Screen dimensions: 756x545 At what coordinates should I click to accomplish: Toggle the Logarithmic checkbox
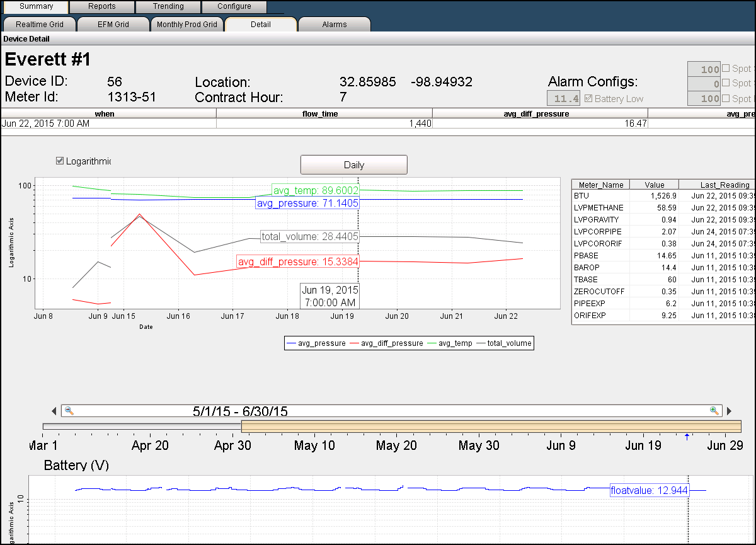[60, 161]
